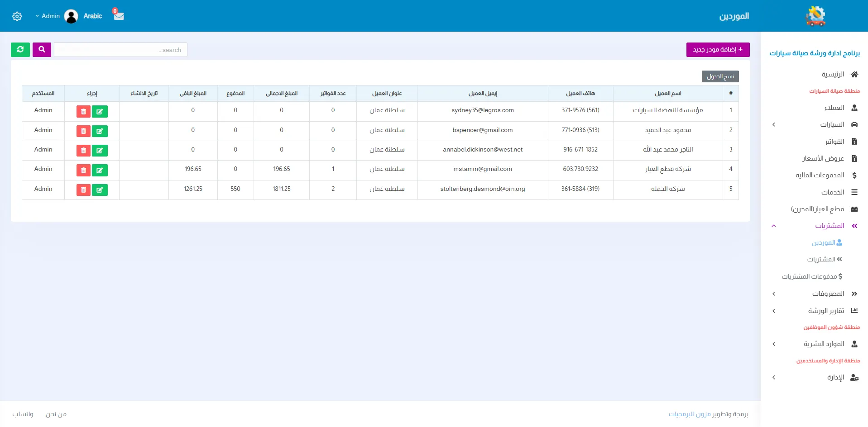Click the green refresh icon button
This screenshot has height=427, width=868.
click(x=20, y=50)
